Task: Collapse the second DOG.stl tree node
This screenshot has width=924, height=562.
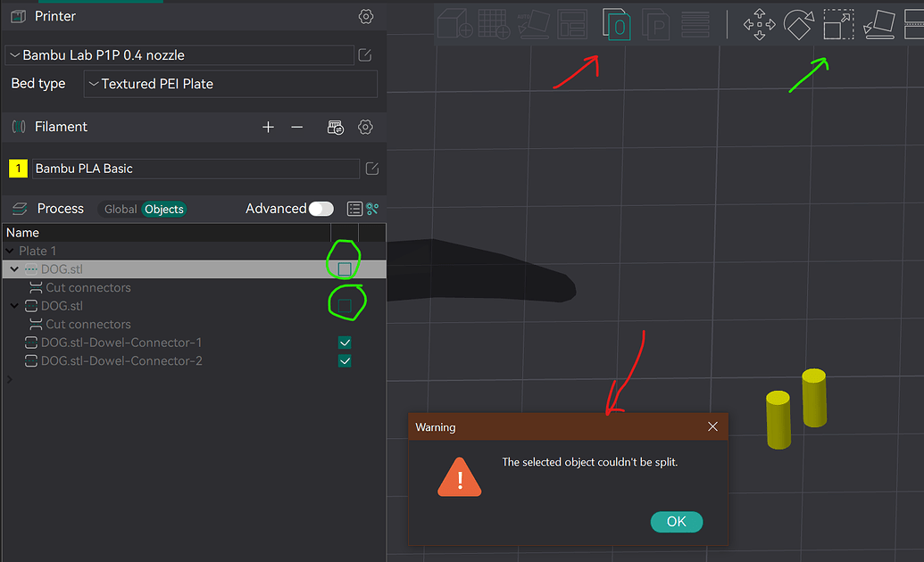Action: point(14,306)
